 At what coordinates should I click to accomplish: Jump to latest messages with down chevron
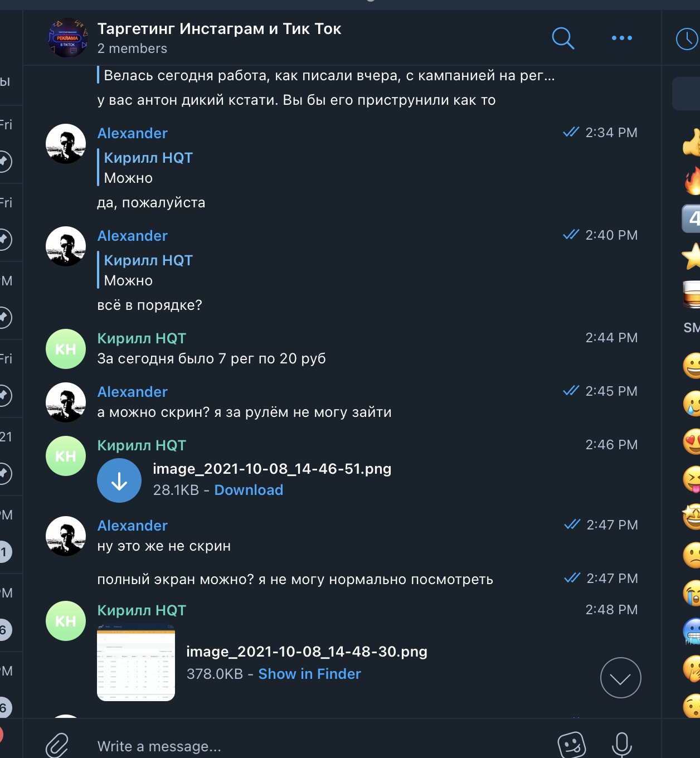coord(620,678)
